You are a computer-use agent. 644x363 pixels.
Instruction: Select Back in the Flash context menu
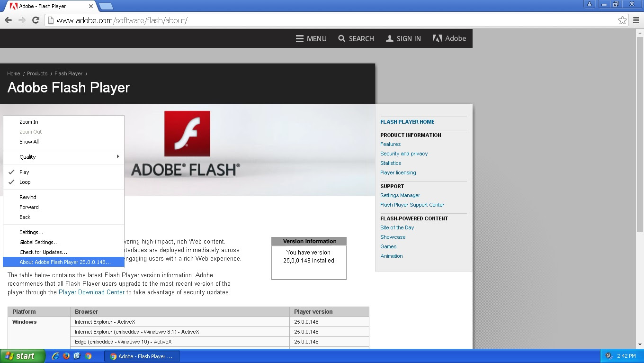(63, 217)
